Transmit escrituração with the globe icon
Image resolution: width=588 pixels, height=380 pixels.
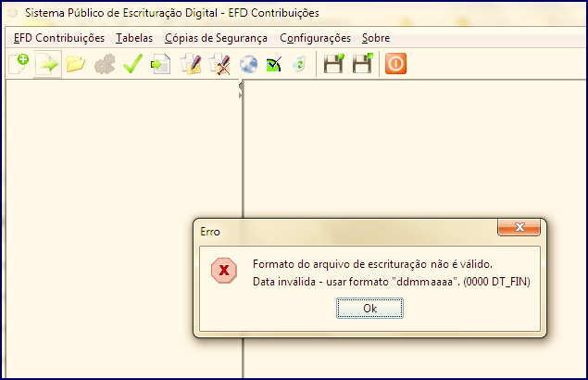pyautogui.click(x=248, y=64)
